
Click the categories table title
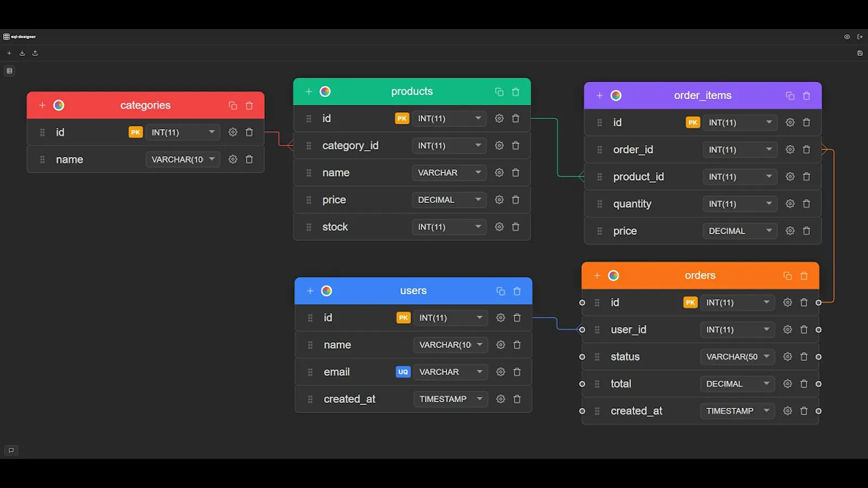coord(145,105)
